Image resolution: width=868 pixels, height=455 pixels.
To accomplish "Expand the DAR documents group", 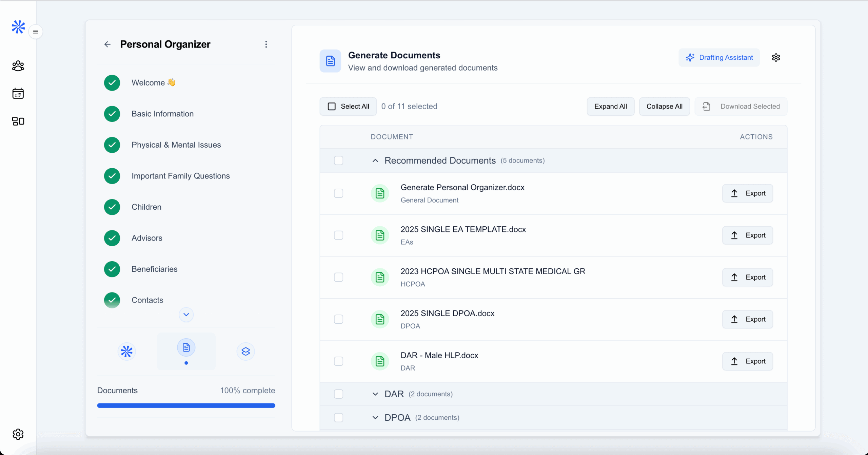I will tap(375, 394).
